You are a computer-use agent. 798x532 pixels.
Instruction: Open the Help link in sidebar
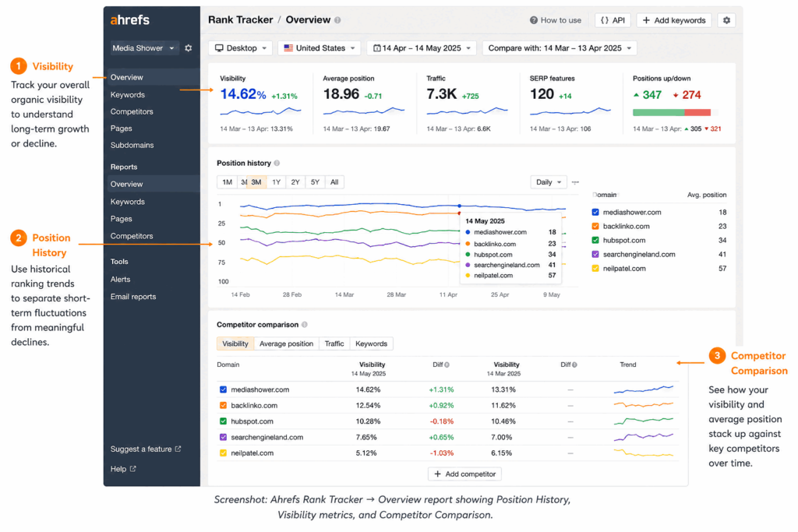click(x=123, y=469)
